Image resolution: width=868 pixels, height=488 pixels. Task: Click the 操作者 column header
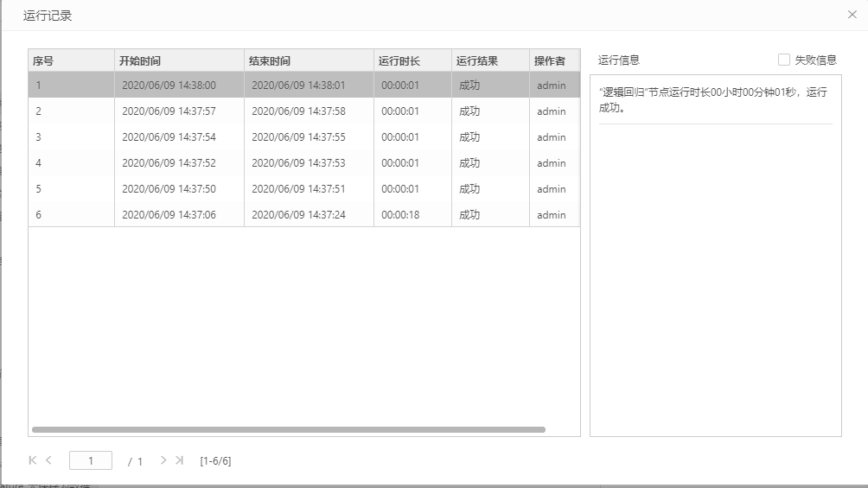[x=553, y=60]
